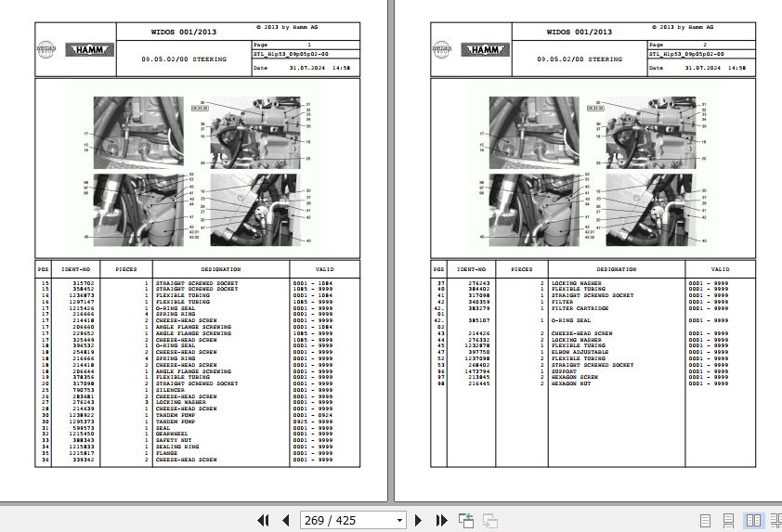
Task: Click the SAFETY NUT row designation
Action: pos(174,441)
